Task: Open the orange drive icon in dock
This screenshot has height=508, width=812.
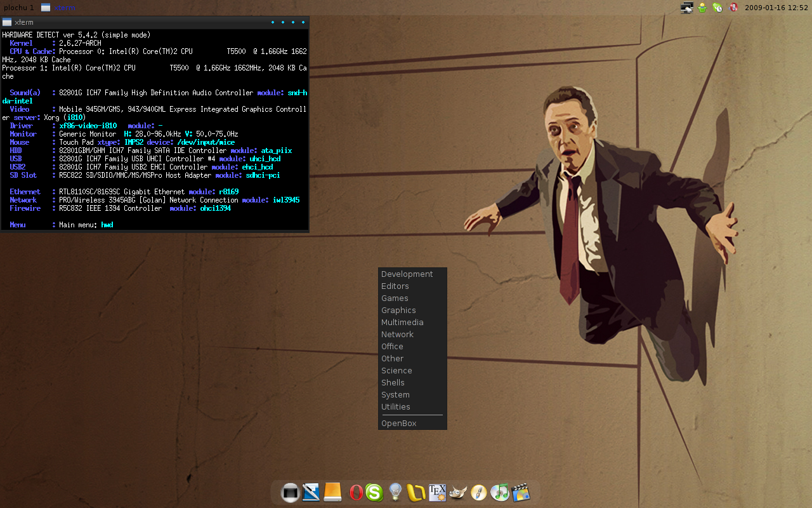Action: [x=332, y=492]
